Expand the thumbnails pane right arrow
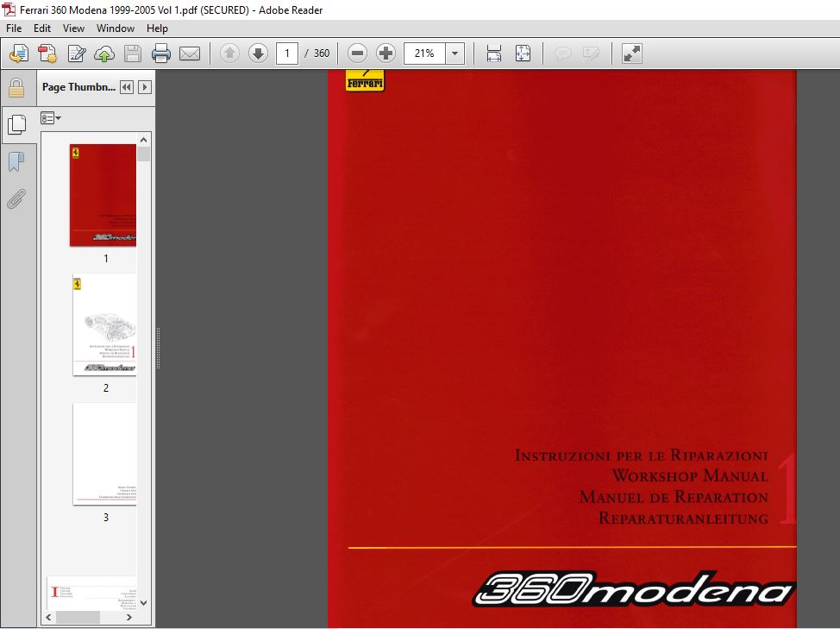Viewport: 840px width, 629px height. 145,87
